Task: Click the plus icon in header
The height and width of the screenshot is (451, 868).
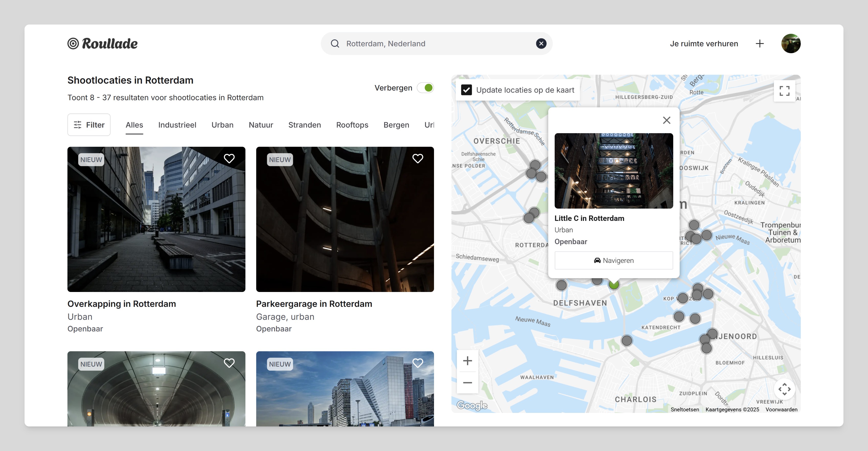Action: (760, 43)
